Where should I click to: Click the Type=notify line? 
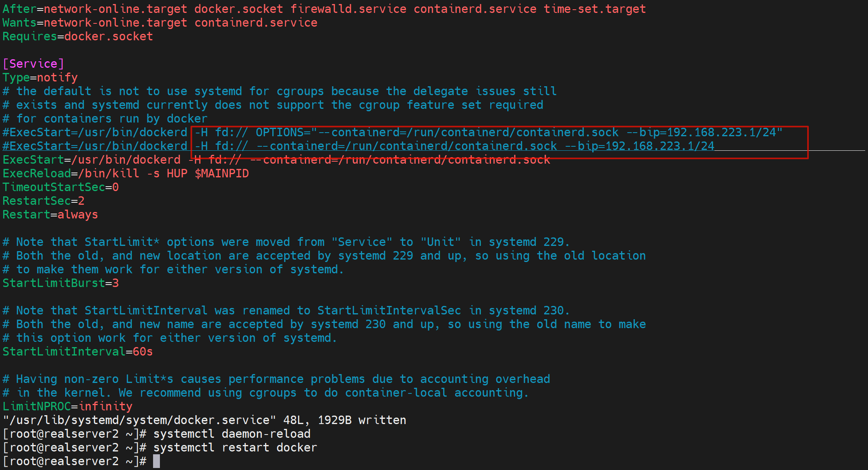[40, 77]
